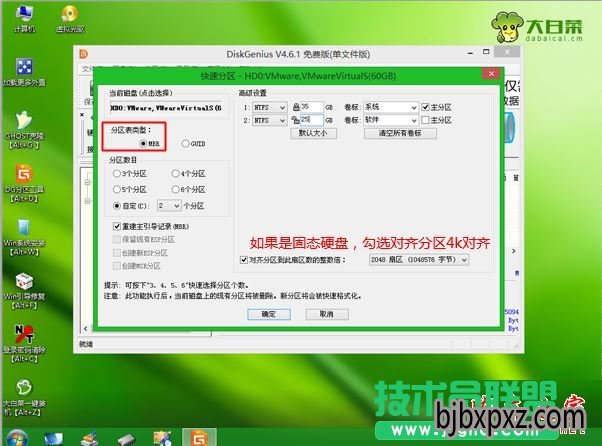Launch the 登录密码清除 [Alt+C] desktop shortcut

coord(24,344)
